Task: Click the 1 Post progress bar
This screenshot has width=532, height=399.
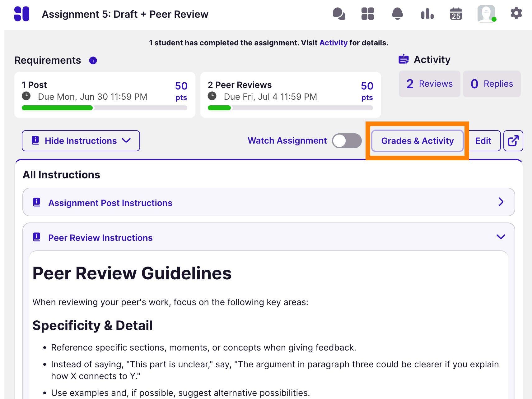Action: coord(104,108)
